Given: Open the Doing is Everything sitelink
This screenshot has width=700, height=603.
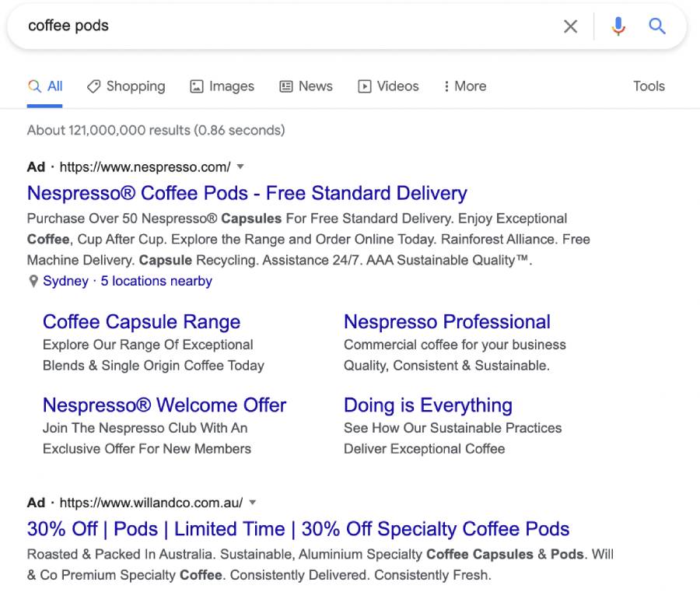Looking at the screenshot, I should click(428, 405).
